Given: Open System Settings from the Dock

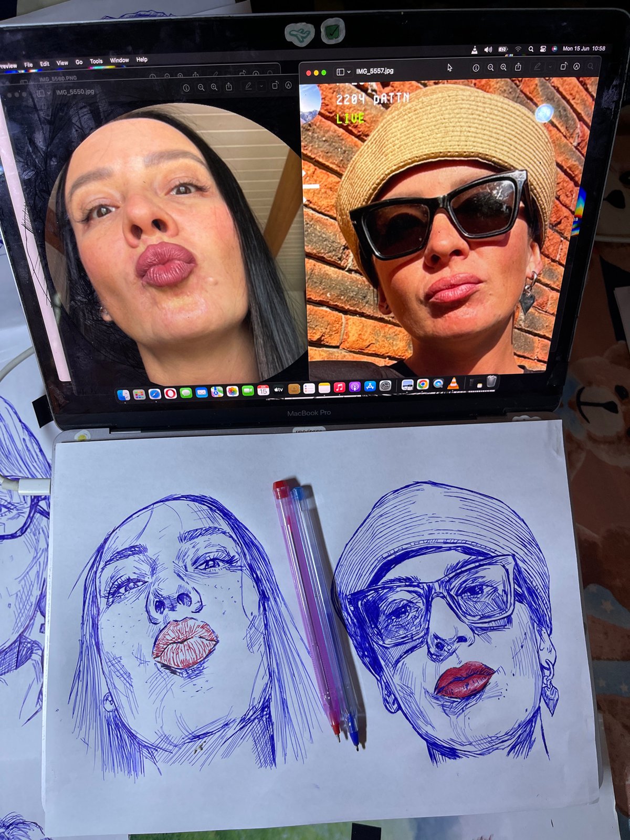Looking at the screenshot, I should 385,386.
